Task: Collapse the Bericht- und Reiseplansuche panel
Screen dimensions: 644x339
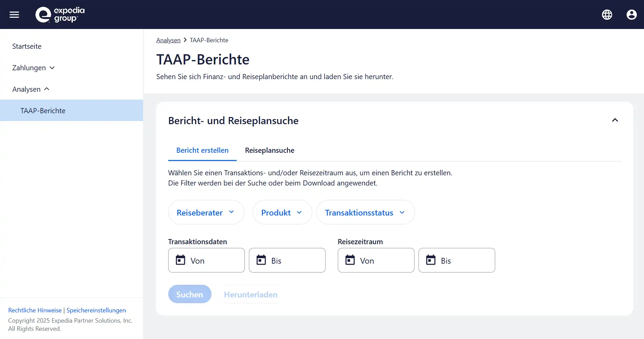Action: [615, 120]
